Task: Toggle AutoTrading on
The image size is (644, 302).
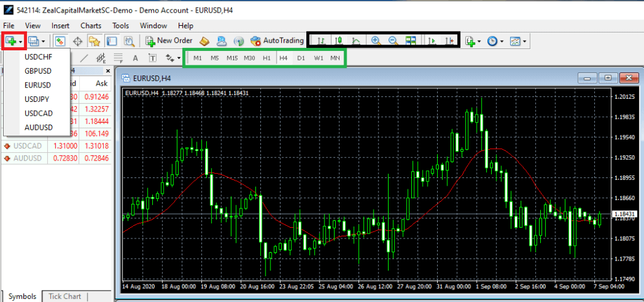Action: click(x=277, y=41)
